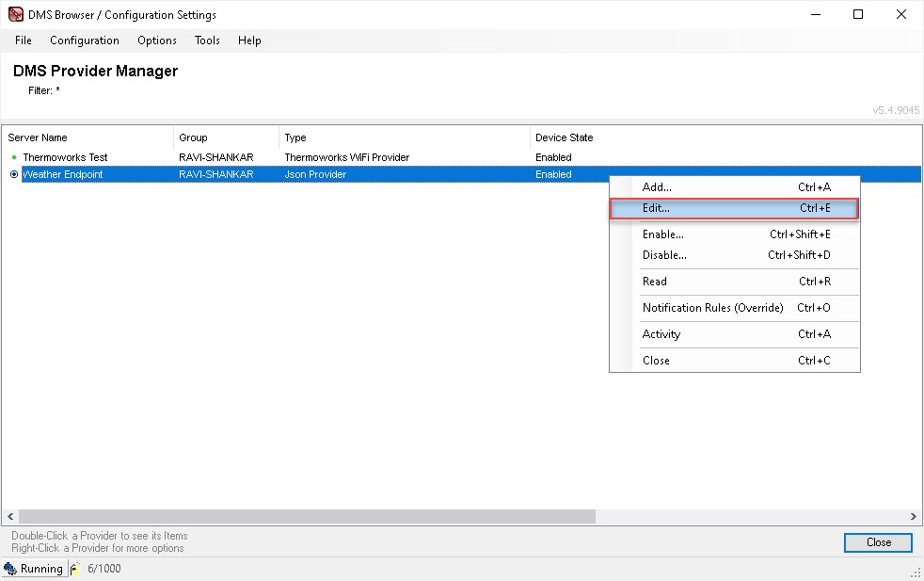
Task: Click the resize grip in the bottom-right corner
Action: coord(916,573)
